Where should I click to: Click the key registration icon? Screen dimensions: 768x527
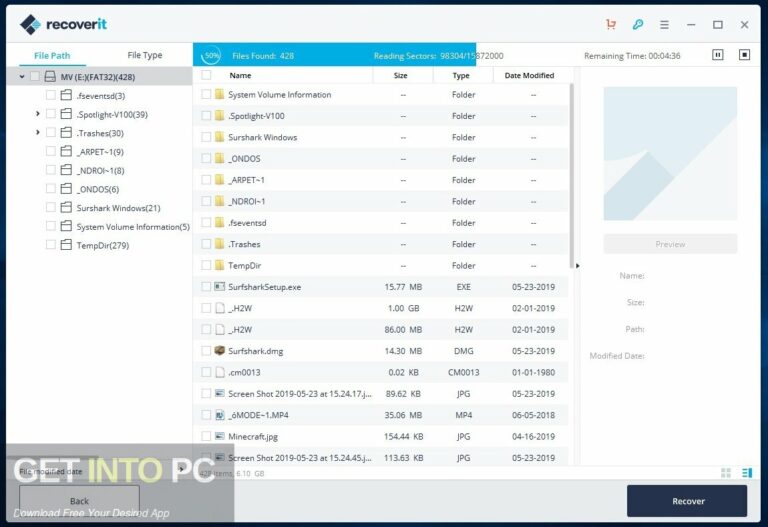638,24
